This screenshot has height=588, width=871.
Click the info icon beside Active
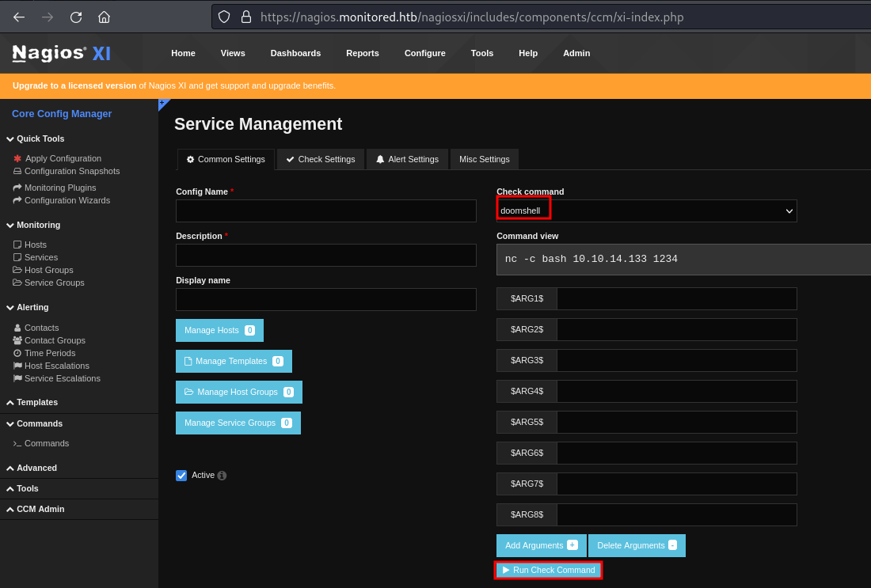tap(222, 476)
